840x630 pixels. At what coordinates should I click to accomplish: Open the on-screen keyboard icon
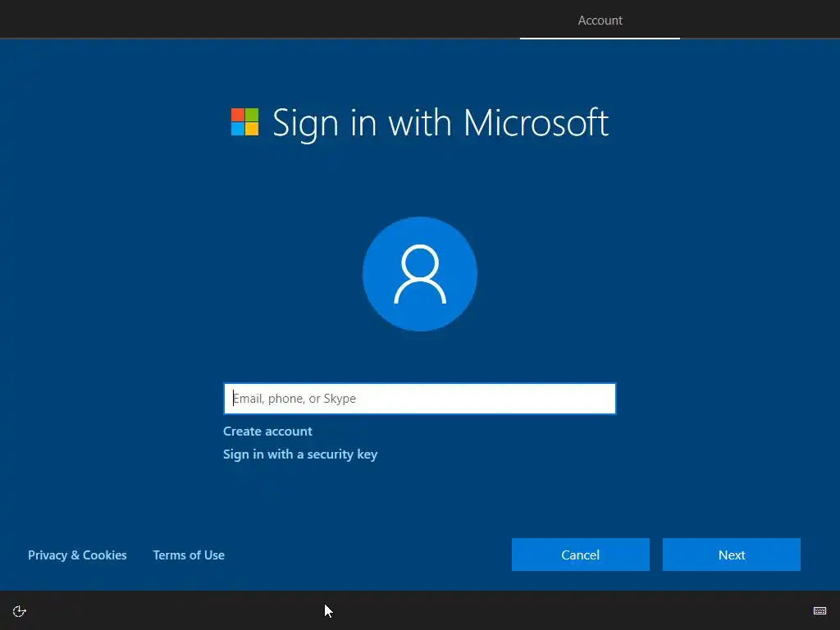[x=819, y=610]
